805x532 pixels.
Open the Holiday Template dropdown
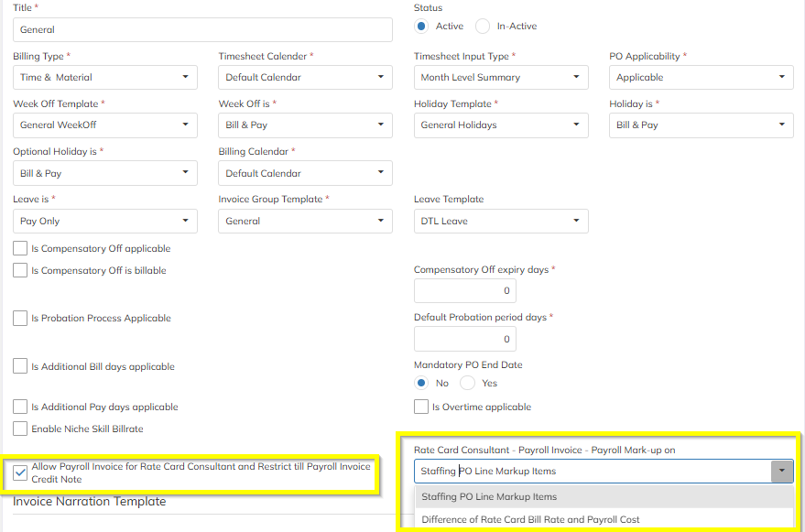pyautogui.click(x=500, y=125)
